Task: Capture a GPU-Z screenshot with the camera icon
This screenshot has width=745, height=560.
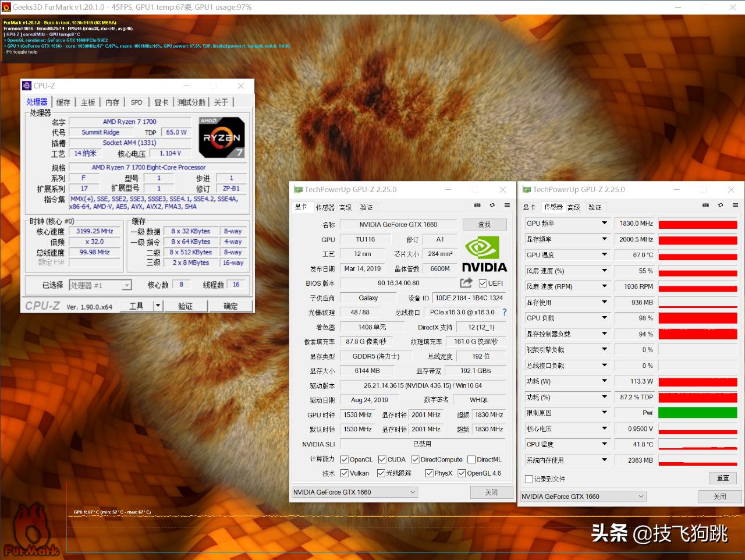Action: click(477, 205)
